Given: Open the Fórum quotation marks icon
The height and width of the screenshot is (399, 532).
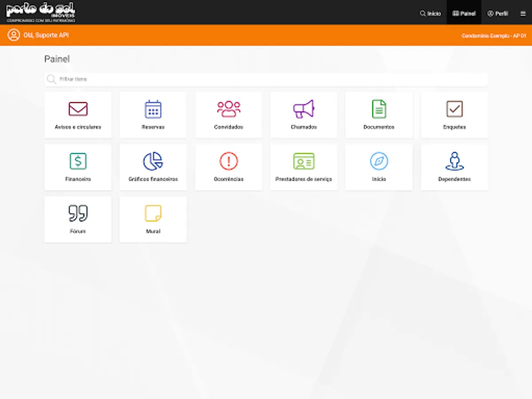Looking at the screenshot, I should click(x=78, y=213).
